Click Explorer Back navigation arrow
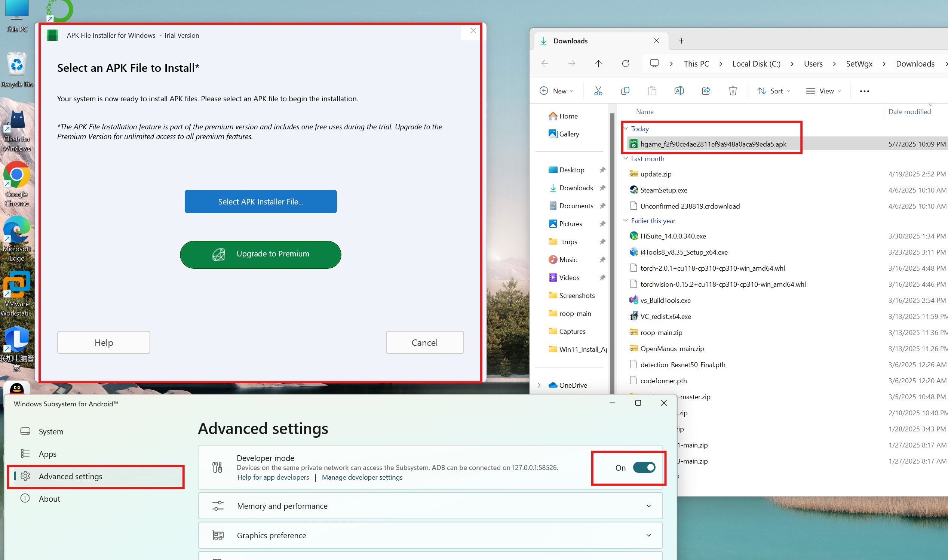948x560 pixels. (x=544, y=64)
